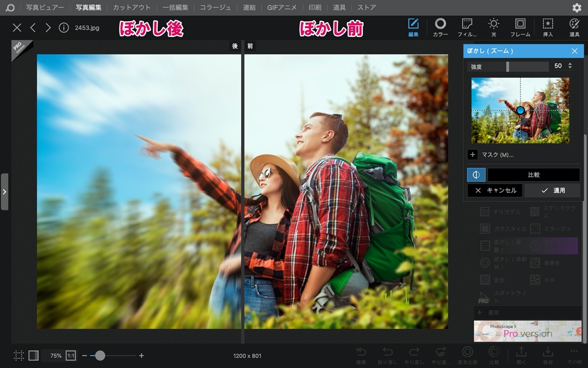Switch to the 写真ビュアー tab
588x368 pixels.
45,7
